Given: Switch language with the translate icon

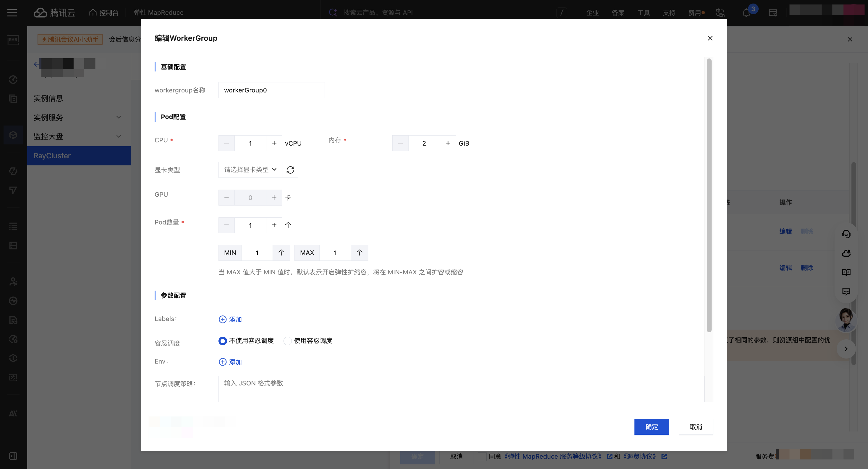Looking at the screenshot, I should click(x=720, y=12).
